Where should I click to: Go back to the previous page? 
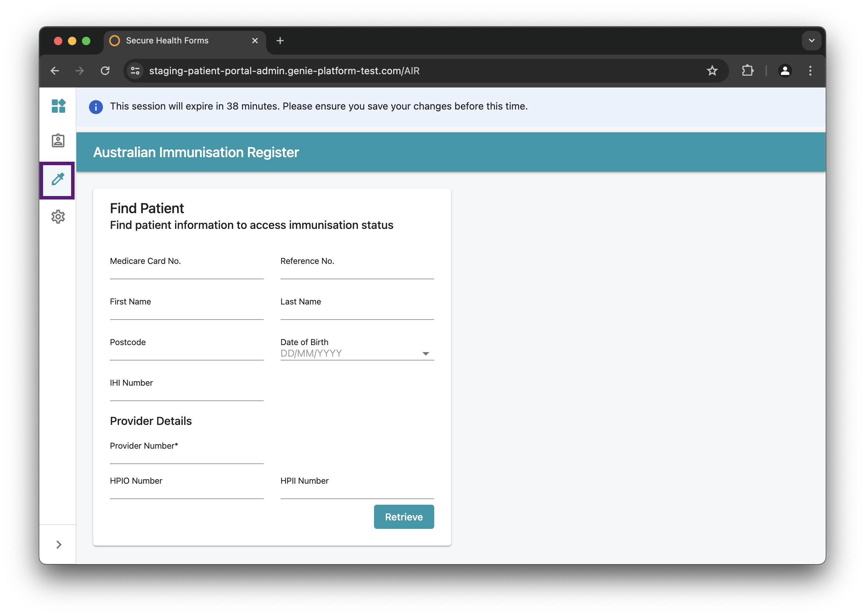pyautogui.click(x=55, y=71)
